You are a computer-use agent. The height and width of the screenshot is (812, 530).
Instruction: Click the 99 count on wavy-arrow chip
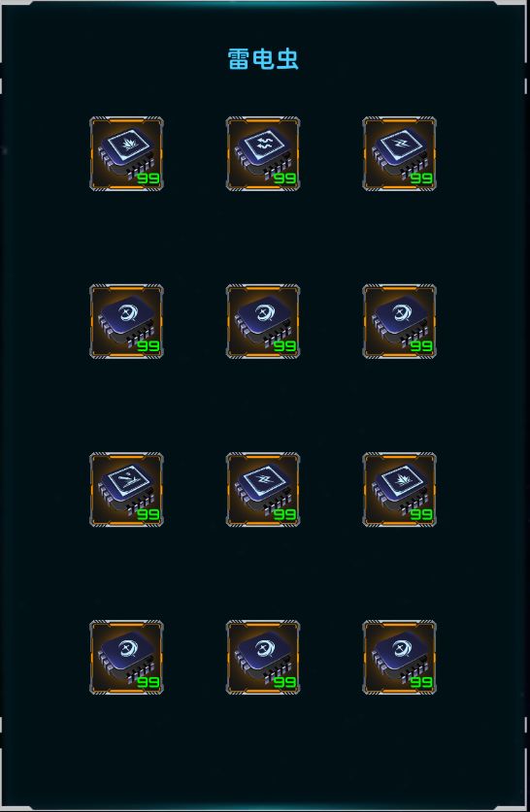pos(285,179)
